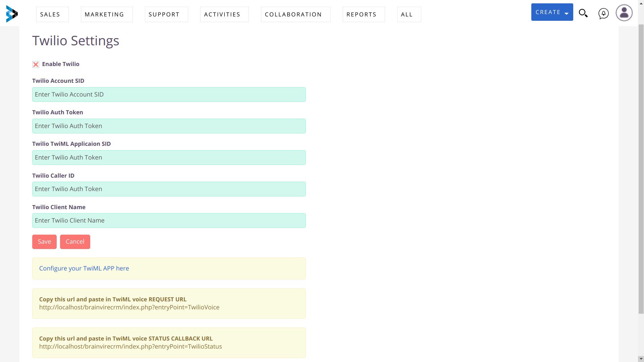Select the ACTIVITIES menu tab

coord(222,14)
